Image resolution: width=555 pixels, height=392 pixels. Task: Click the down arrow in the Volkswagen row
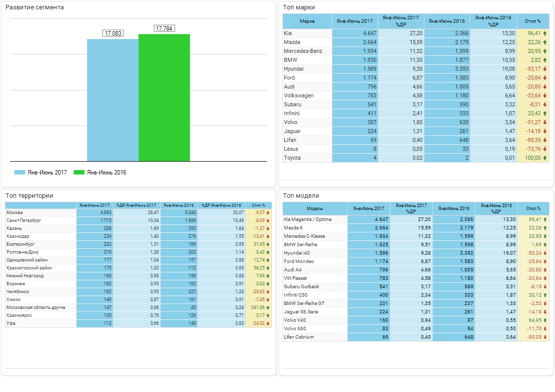click(545, 96)
